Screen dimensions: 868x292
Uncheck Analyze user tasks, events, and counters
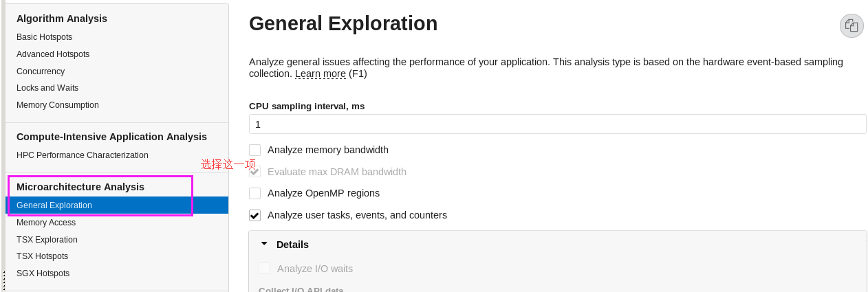255,215
